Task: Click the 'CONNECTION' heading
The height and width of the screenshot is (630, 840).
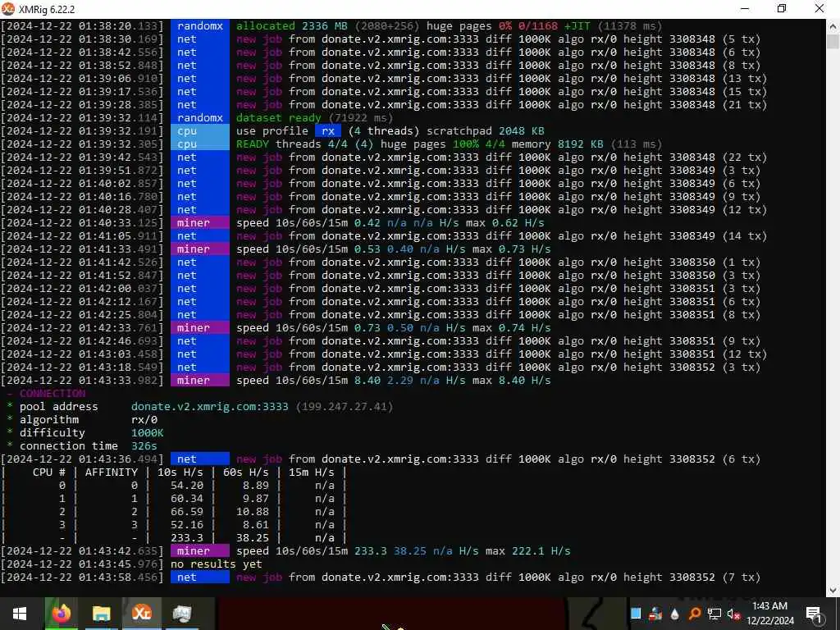Action: coord(52,394)
